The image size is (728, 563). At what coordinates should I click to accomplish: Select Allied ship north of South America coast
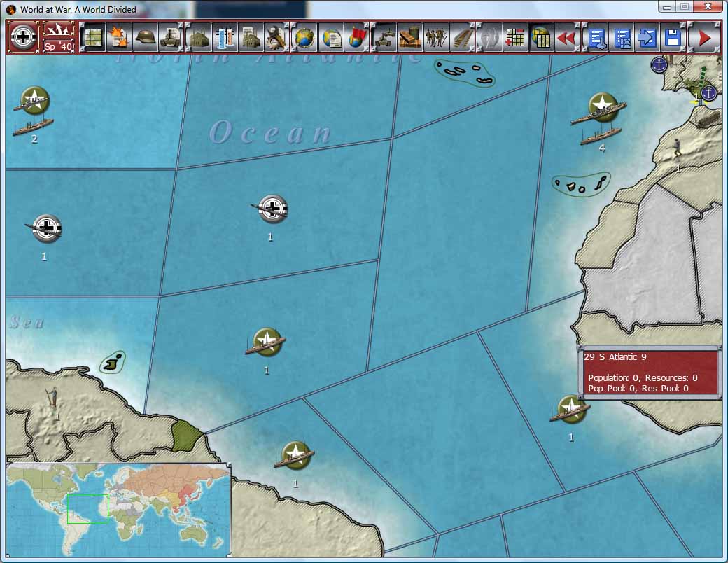tap(266, 342)
